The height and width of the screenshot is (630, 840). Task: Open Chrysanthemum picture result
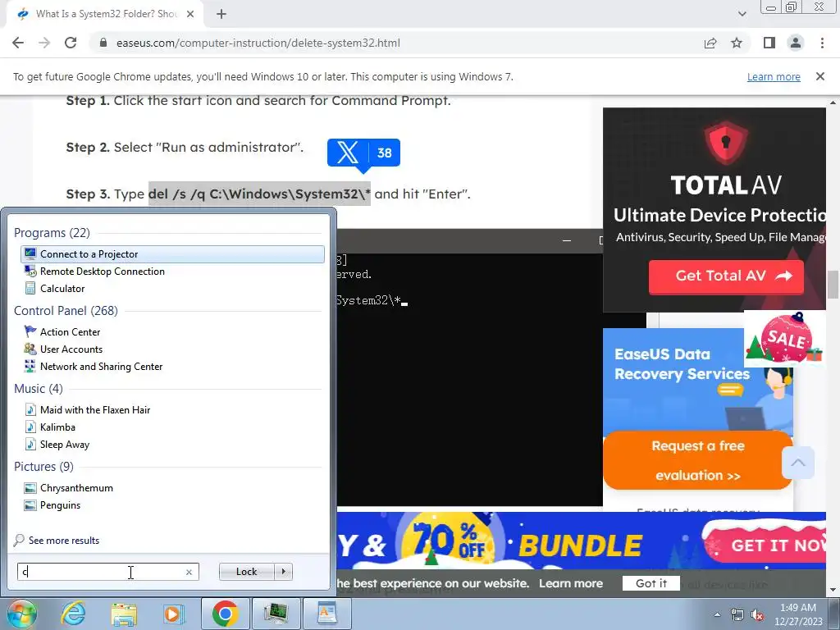click(x=69, y=487)
